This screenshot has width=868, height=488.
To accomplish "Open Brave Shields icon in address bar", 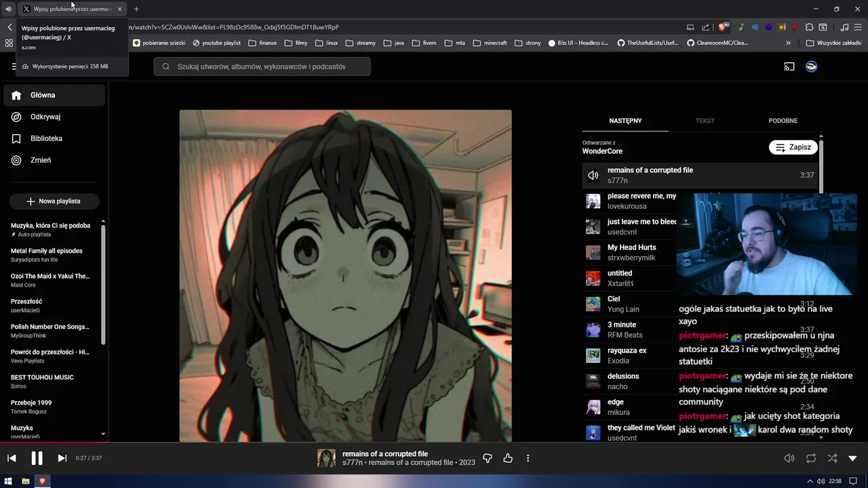I will point(724,27).
